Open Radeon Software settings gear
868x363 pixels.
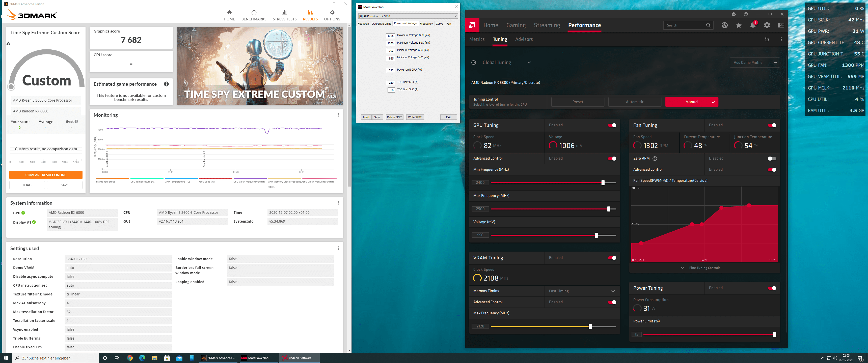pyautogui.click(x=767, y=25)
